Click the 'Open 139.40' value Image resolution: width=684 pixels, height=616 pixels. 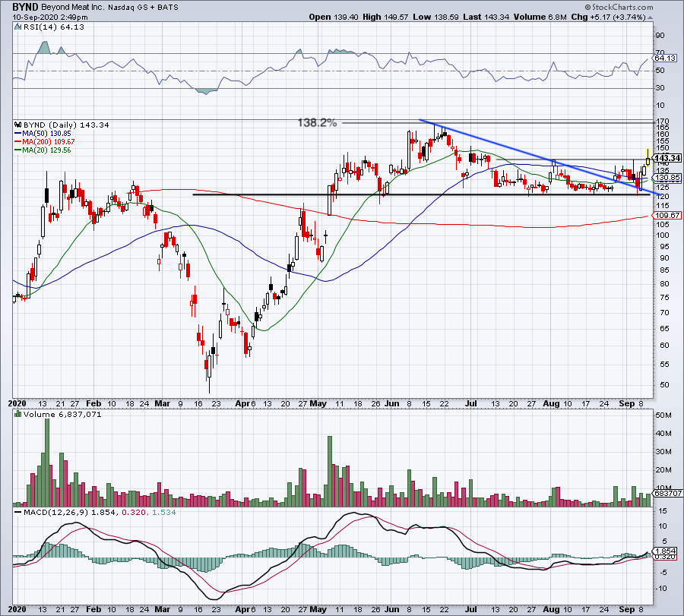click(334, 17)
